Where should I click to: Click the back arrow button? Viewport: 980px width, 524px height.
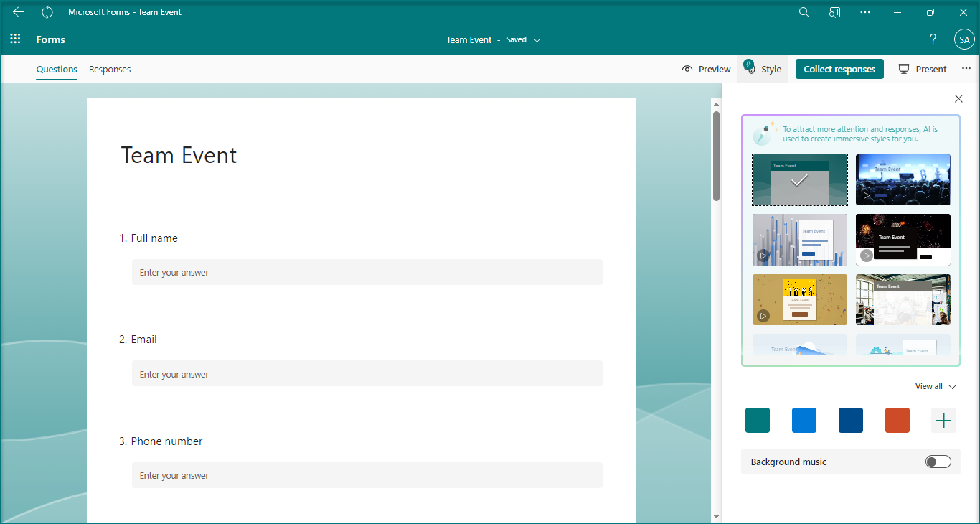[18, 11]
